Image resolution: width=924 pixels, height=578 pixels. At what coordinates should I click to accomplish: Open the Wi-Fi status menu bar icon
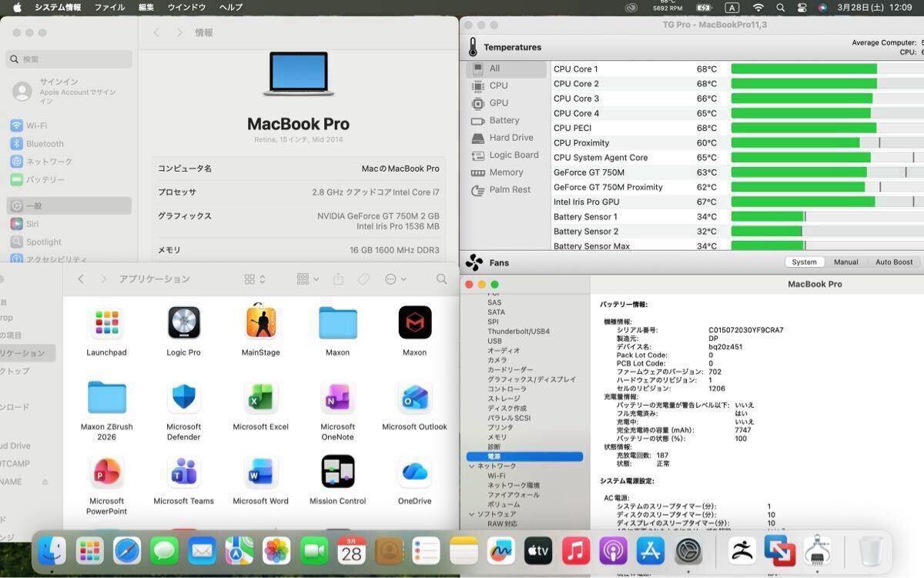758,8
